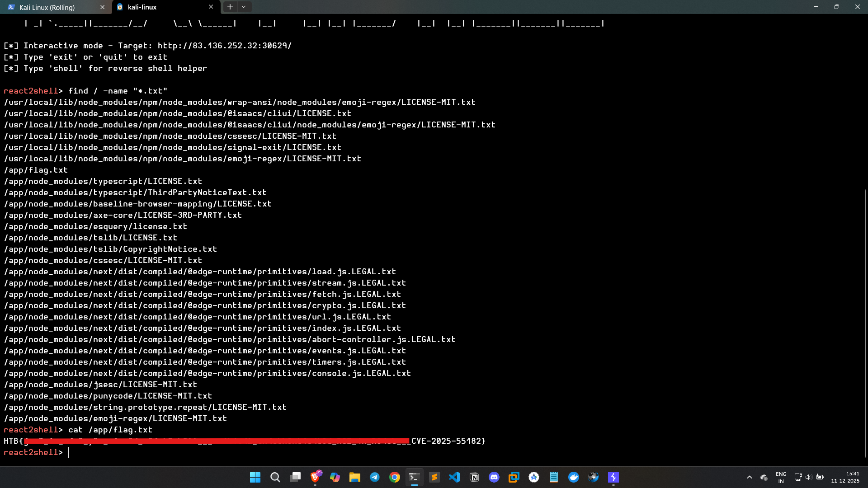This screenshot has width=868, height=488.
Task: Show hidden system tray icons chevron
Action: pos(750,477)
